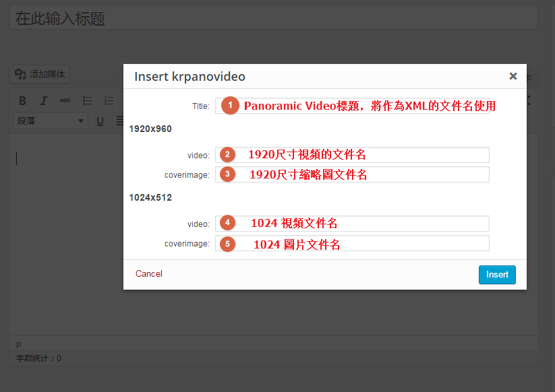Click the Title input field
Viewport: 555px width, 392px height.
pos(352,106)
